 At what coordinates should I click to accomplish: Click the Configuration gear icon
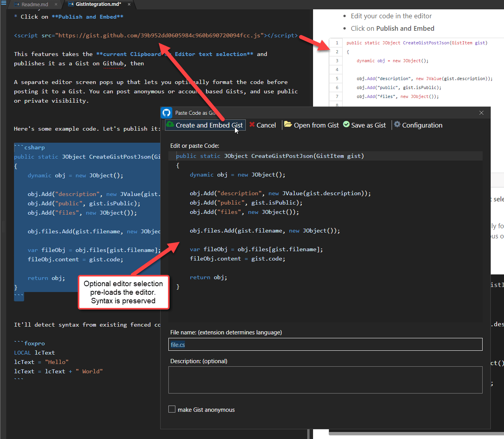pos(397,124)
